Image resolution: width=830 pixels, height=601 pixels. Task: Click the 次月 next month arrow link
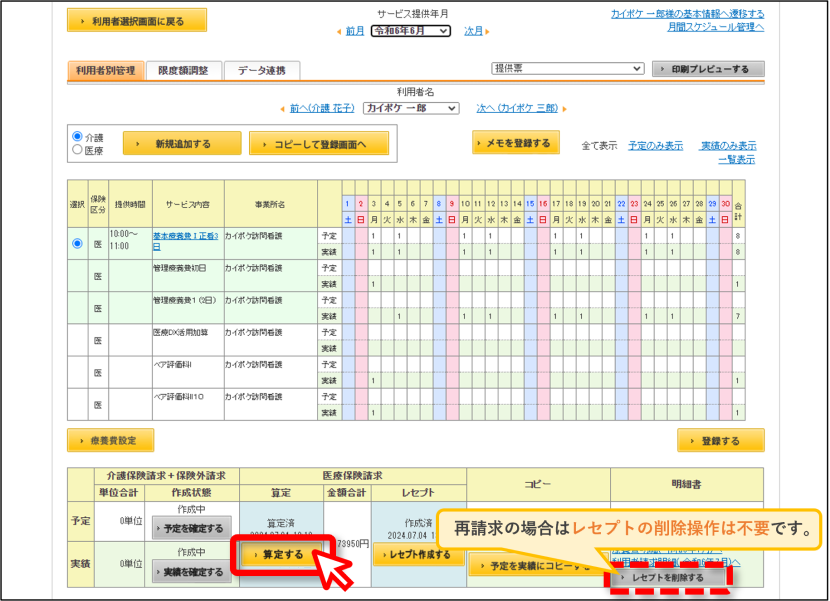(474, 31)
